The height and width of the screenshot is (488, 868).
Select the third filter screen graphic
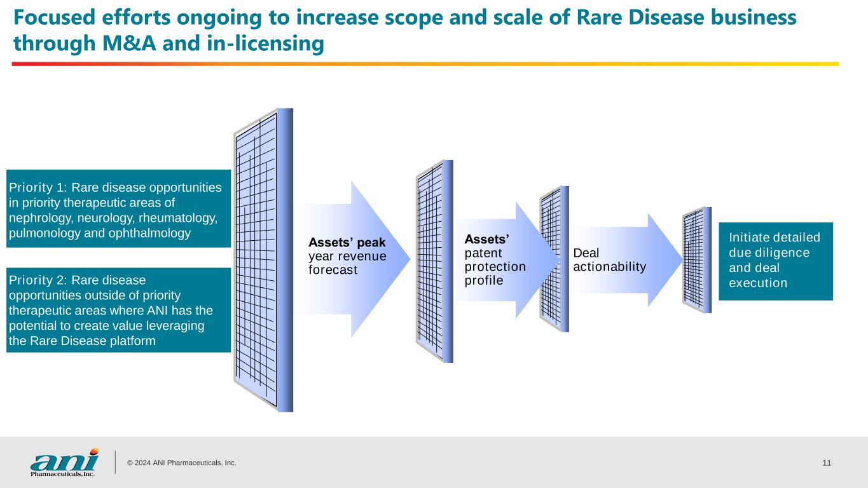pos(553,259)
